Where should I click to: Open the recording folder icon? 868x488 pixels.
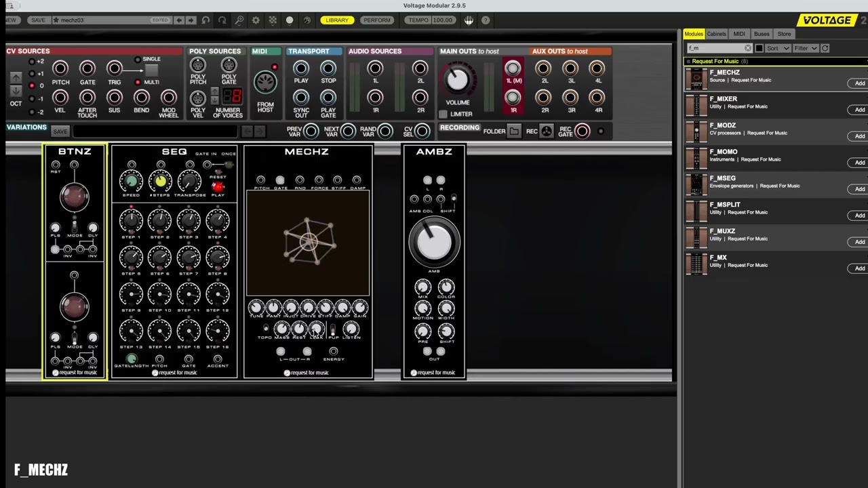coord(514,131)
